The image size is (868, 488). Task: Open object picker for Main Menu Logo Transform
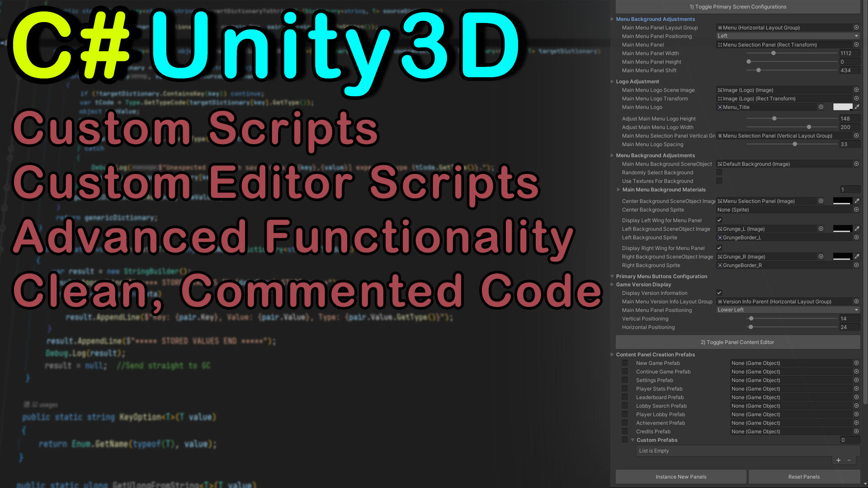pos(856,99)
